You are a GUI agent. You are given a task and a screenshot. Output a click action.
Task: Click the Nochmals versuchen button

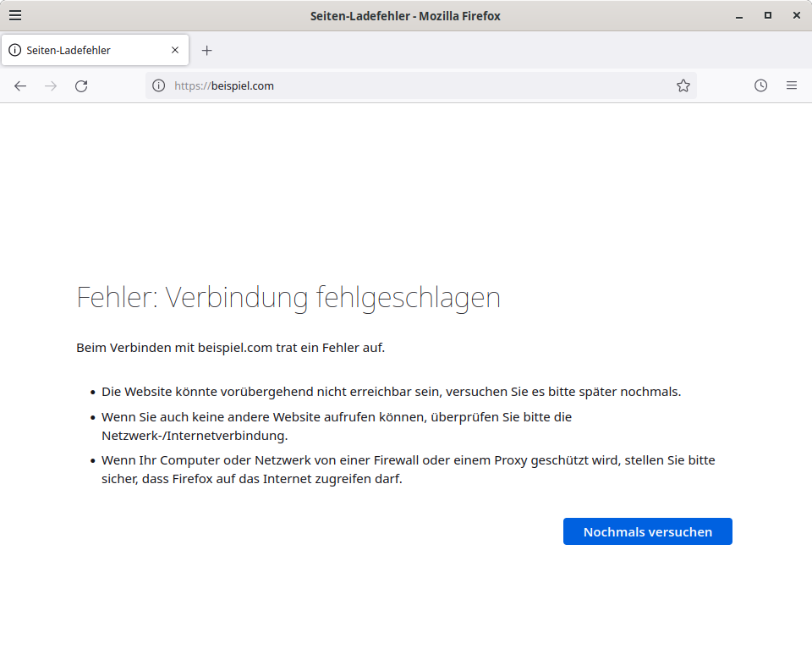[647, 531]
